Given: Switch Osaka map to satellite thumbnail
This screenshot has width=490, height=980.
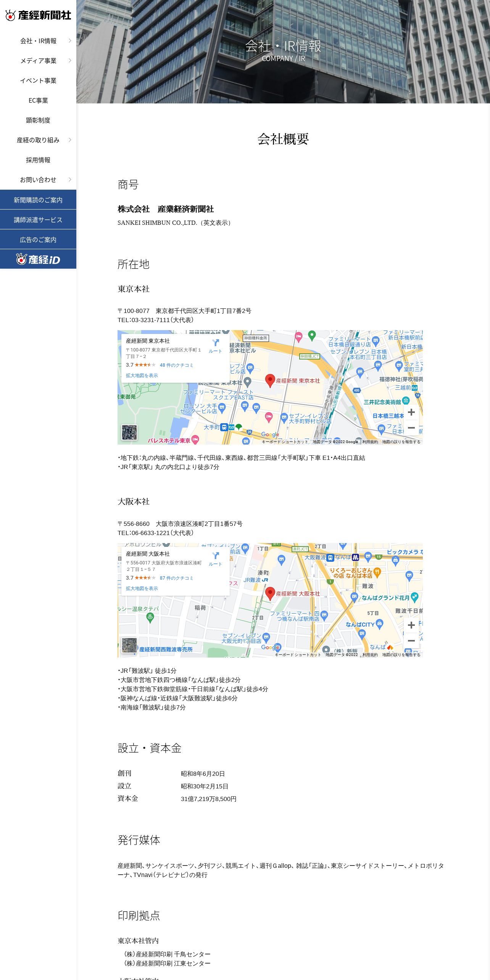Looking at the screenshot, I should 129,645.
